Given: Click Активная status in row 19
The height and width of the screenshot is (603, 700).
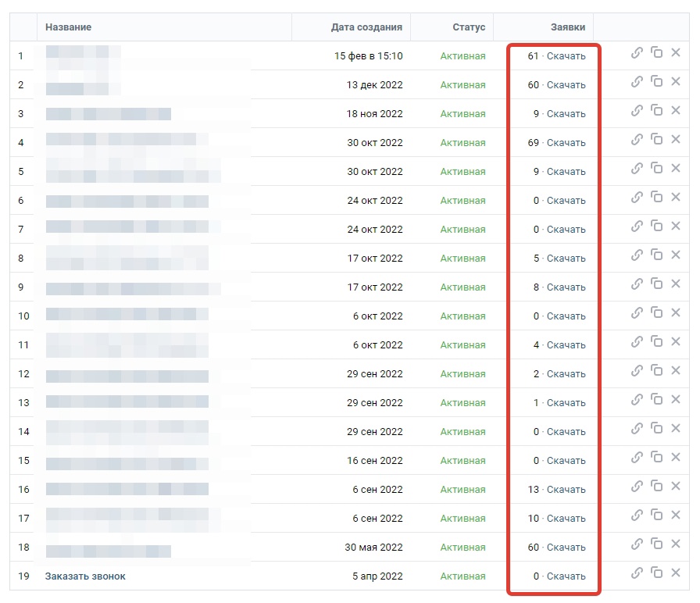Looking at the screenshot, I should (x=463, y=576).
